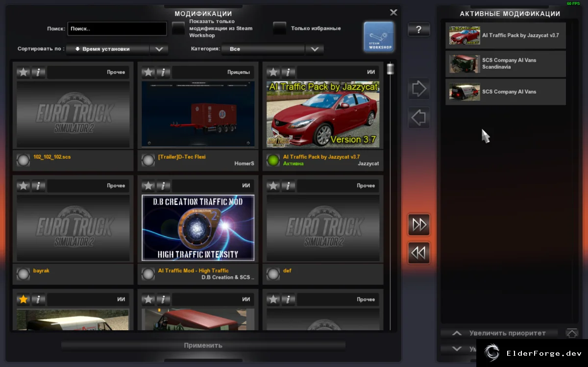Favorite the AI Traffic Mod - High Traffic card
This screenshot has height=367, width=588.
tap(148, 186)
